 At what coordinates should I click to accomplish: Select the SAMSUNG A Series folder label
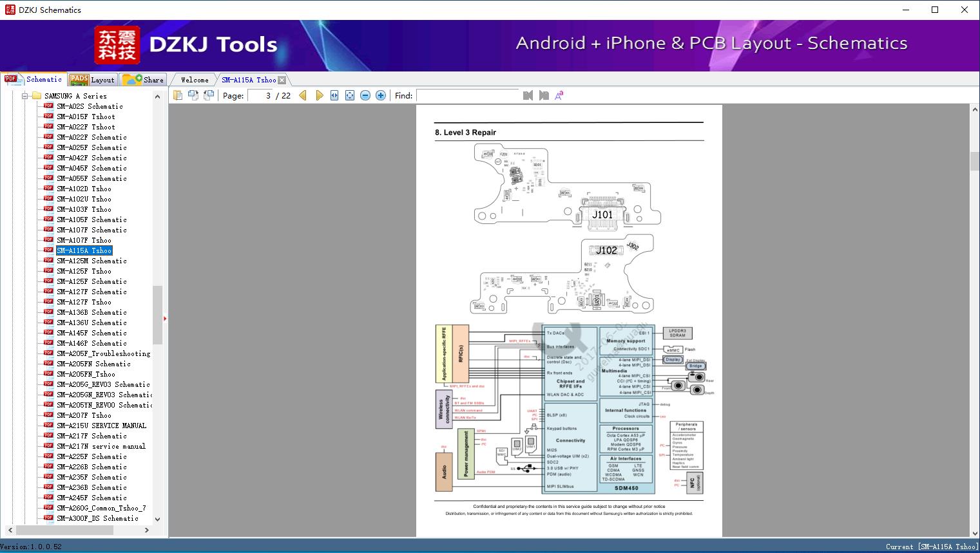[75, 96]
